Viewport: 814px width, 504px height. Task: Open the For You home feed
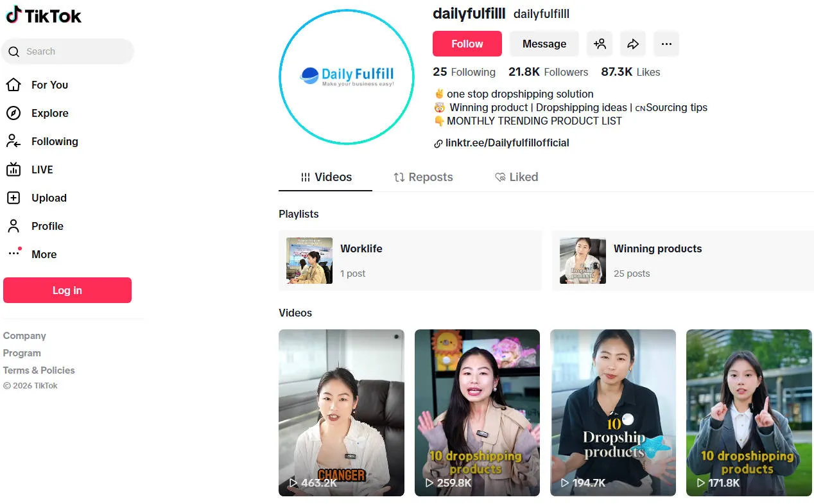point(49,85)
